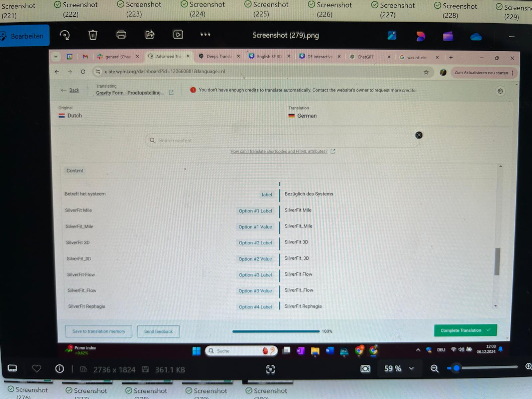This screenshot has width=532, height=399.
Task: Open the Windows Start button
Action: click(x=197, y=351)
